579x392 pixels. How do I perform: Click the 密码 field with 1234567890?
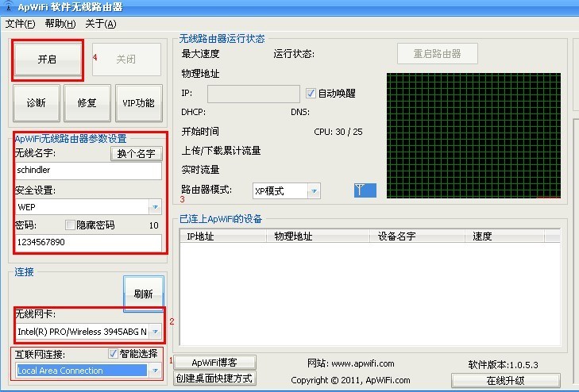89,243
